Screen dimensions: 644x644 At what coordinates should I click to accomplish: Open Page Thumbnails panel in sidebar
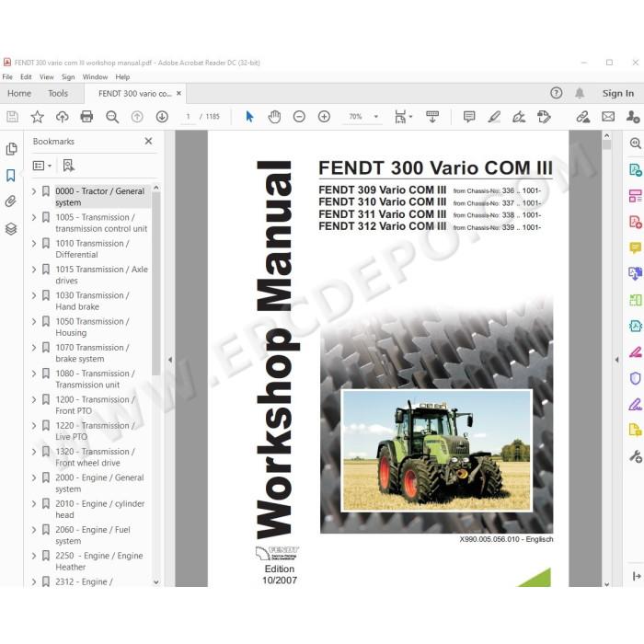point(11,149)
